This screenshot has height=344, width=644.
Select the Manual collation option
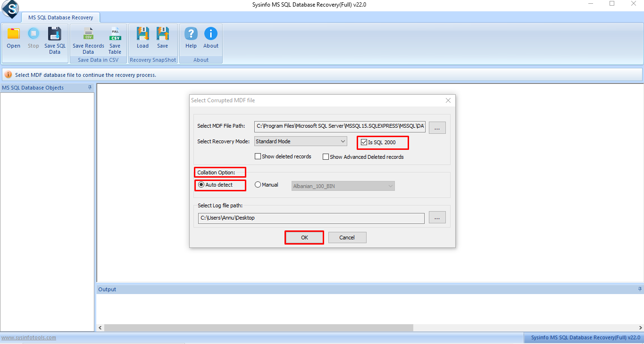(258, 185)
